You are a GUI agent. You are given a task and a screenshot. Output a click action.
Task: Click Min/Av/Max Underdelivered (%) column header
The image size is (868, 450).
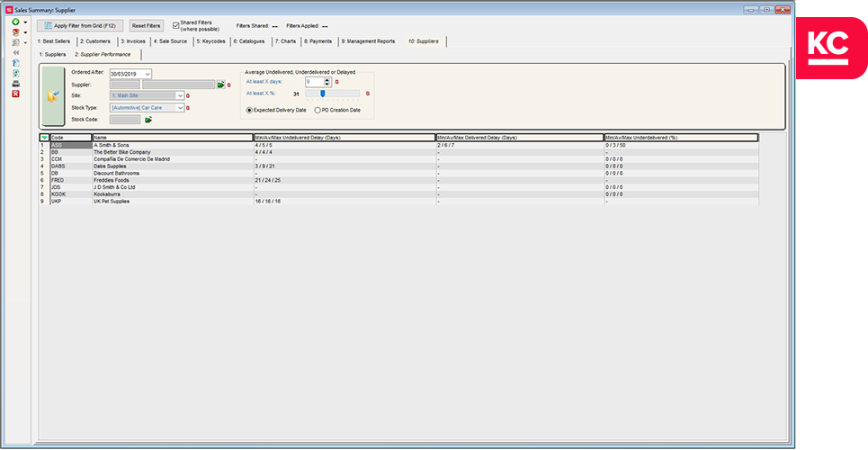tap(682, 137)
